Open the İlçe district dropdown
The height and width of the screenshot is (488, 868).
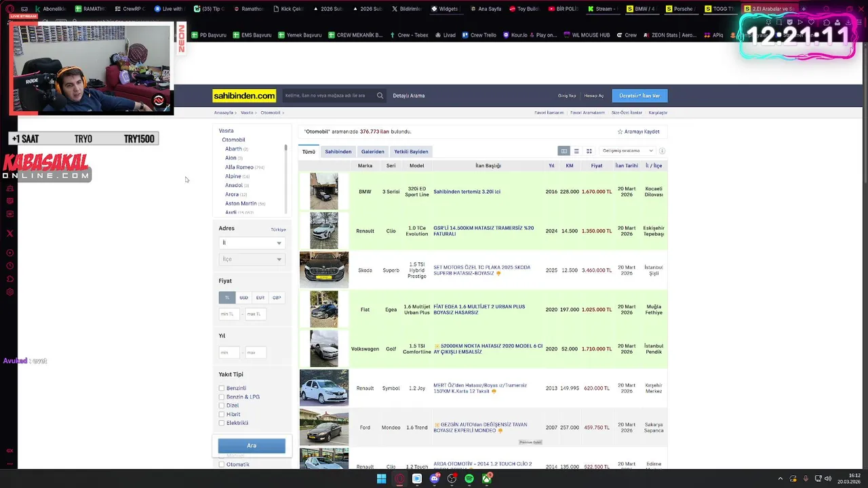[x=252, y=259]
